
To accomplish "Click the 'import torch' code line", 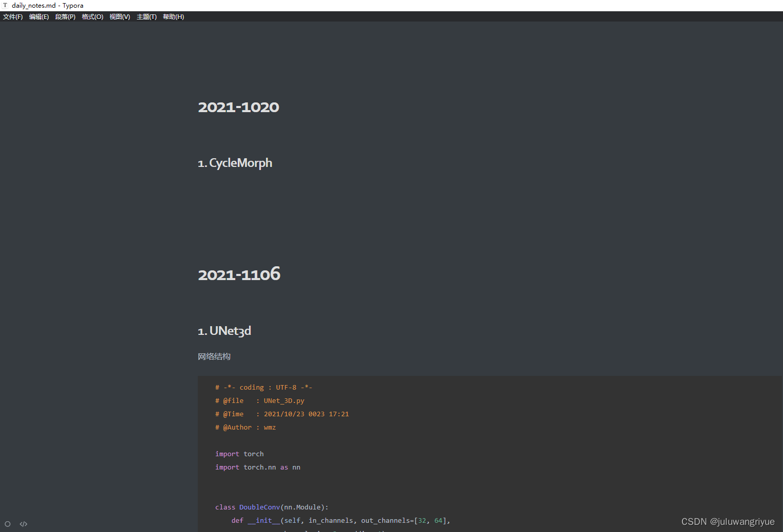I will click(x=239, y=454).
